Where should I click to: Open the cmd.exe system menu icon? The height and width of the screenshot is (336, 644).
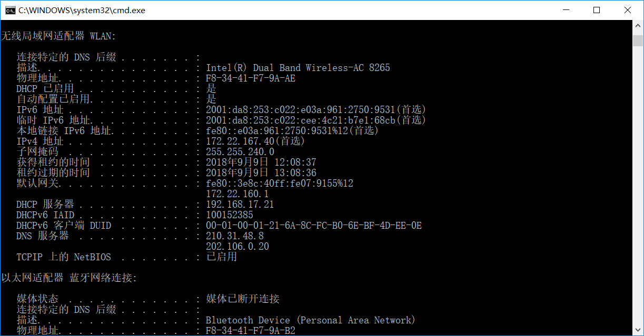[x=10, y=10]
